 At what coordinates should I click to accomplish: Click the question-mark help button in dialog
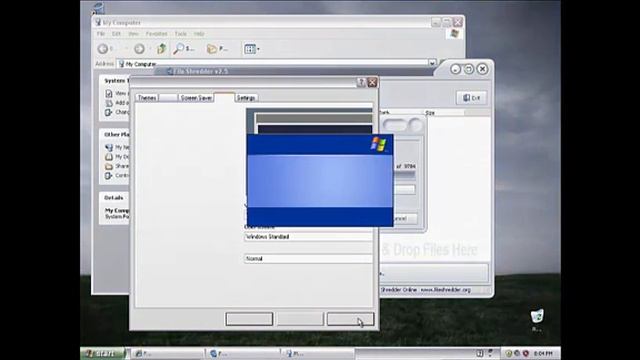361,82
